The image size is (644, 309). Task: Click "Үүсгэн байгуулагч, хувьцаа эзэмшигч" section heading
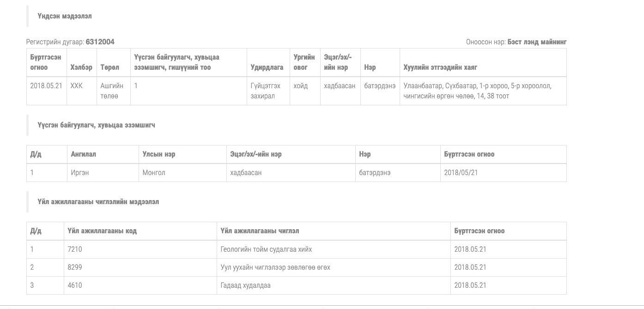coord(96,125)
